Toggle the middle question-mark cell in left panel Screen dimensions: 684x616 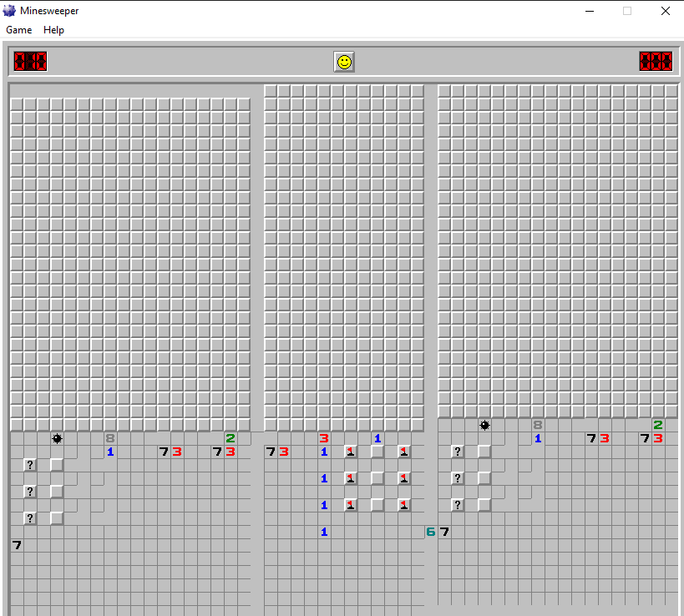(x=30, y=492)
